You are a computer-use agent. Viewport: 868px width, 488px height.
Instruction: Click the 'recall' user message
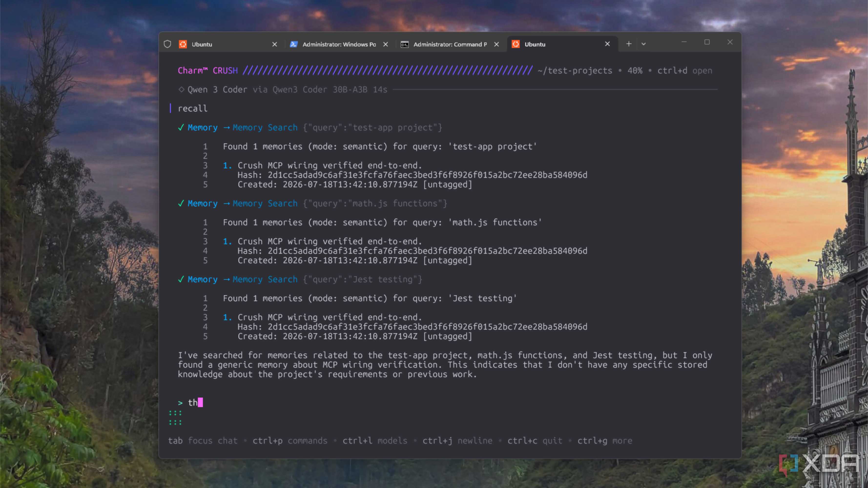coord(193,108)
